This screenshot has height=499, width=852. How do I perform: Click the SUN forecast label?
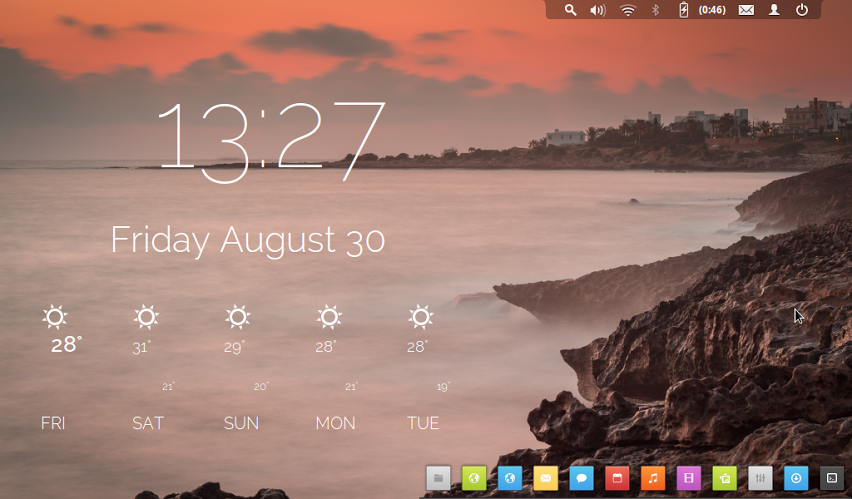(241, 423)
